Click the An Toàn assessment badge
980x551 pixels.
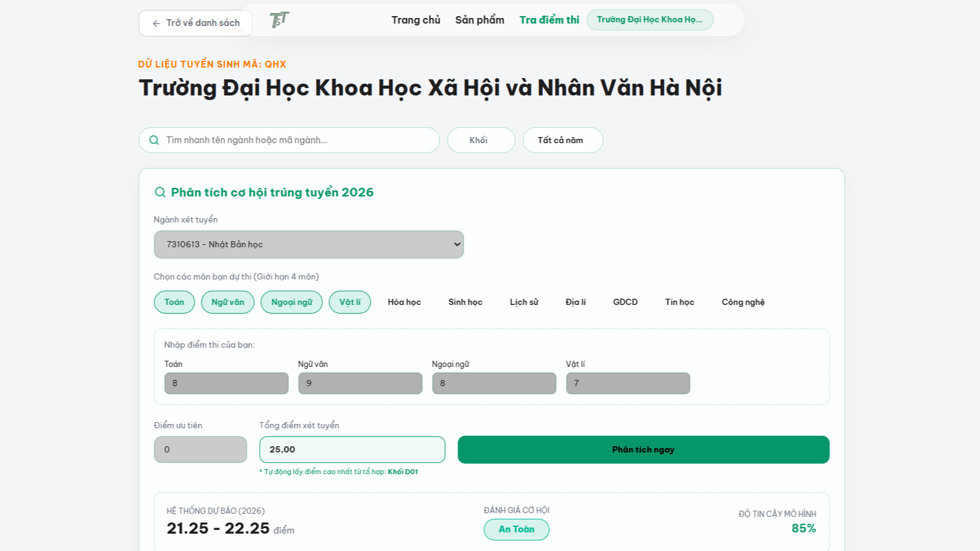point(516,529)
